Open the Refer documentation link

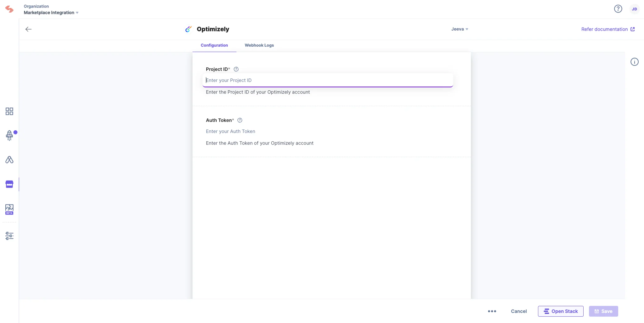(608, 29)
